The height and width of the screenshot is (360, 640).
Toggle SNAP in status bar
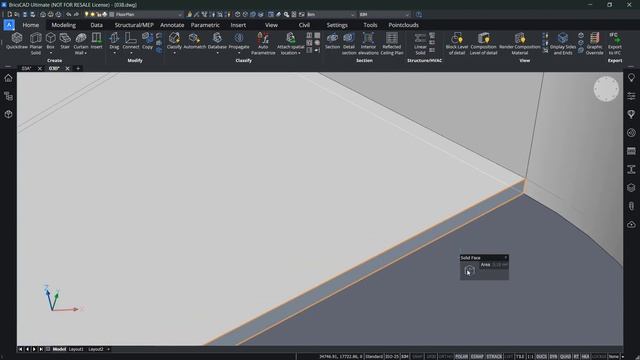pos(417,357)
